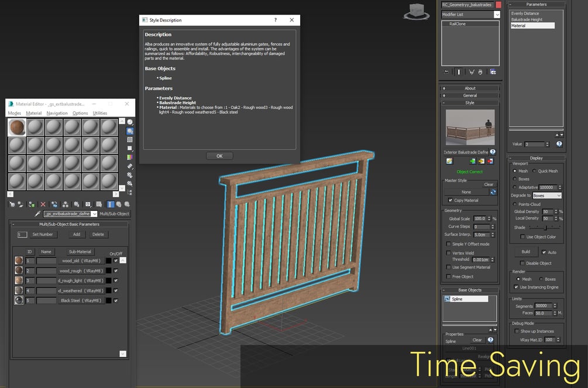Click Make Unique icon in Material Editor
This screenshot has width=588, height=388.
tap(66, 204)
